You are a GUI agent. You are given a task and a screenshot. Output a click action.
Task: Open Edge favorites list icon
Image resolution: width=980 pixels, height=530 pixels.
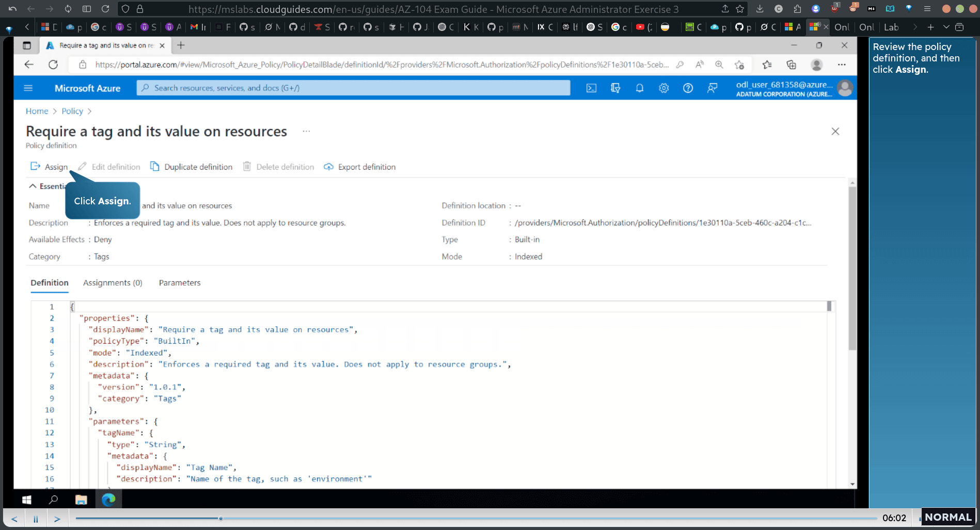click(767, 65)
